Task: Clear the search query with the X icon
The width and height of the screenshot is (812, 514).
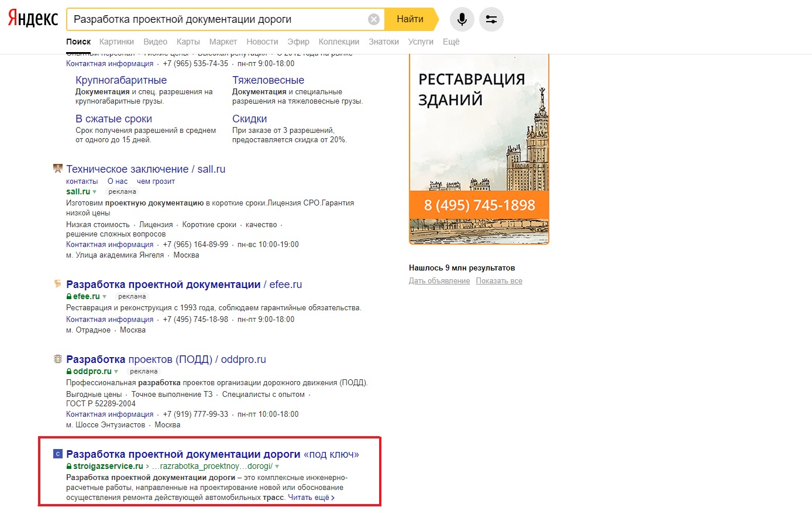Action: coord(373,18)
